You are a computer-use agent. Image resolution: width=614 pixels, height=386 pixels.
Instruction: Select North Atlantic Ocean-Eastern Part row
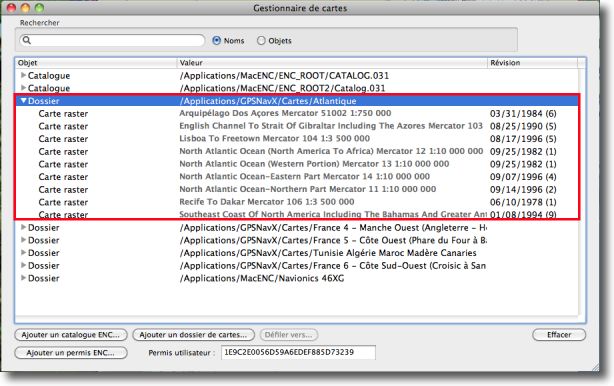pos(297,177)
